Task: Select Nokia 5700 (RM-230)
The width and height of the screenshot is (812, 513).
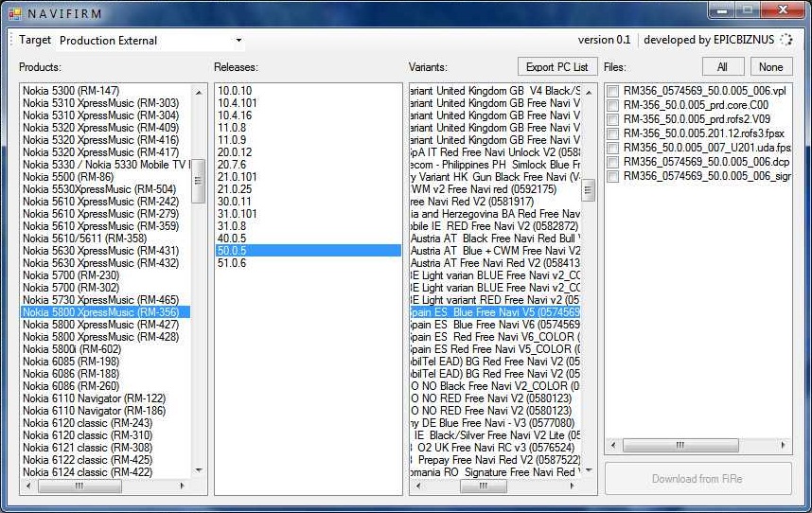Action: pyautogui.click(x=106, y=275)
